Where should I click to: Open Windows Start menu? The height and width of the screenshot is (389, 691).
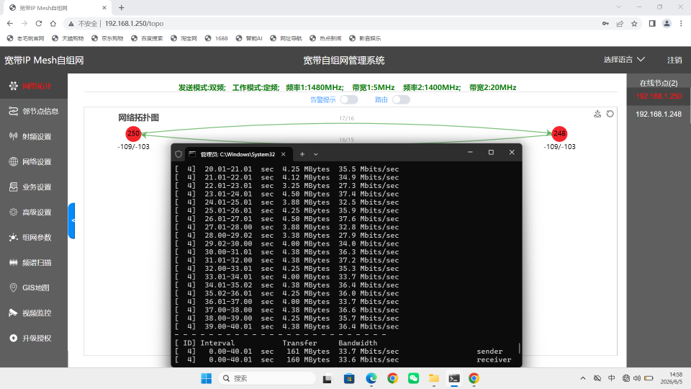[x=206, y=378]
